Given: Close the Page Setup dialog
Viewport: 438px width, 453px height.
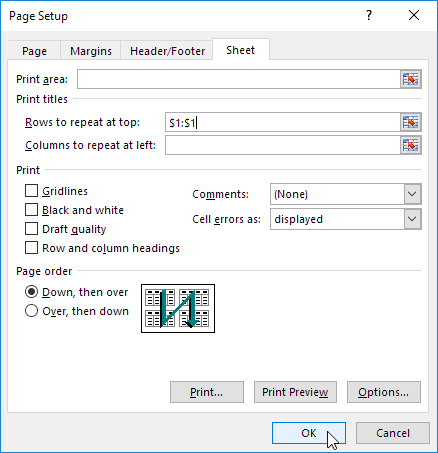Looking at the screenshot, I should 414,15.
